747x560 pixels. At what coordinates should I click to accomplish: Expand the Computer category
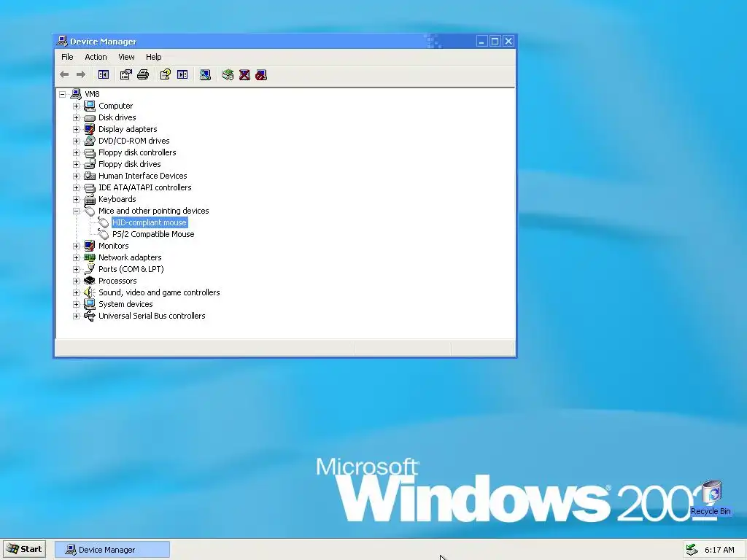[x=76, y=106]
